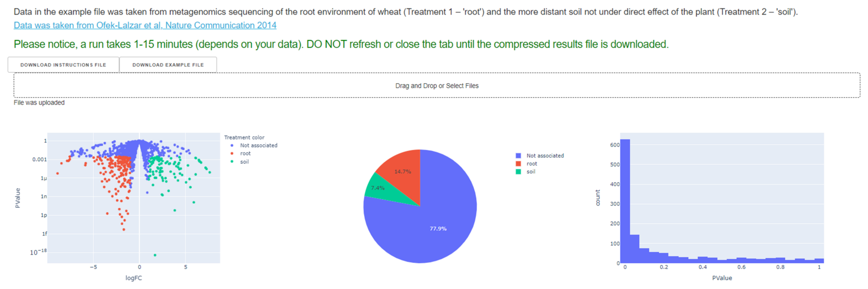Click the red 14.7% pie slice
Image resolution: width=868 pixels, height=289 pixels.
click(x=403, y=171)
